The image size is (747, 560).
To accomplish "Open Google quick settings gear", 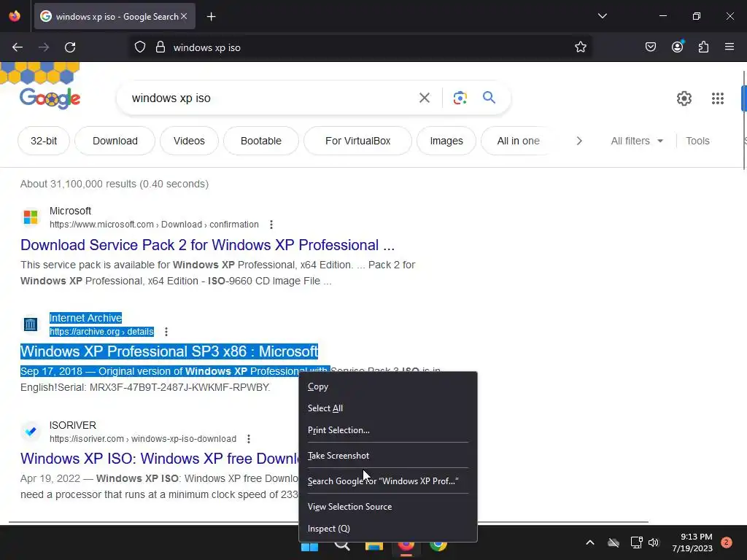I will [684, 98].
